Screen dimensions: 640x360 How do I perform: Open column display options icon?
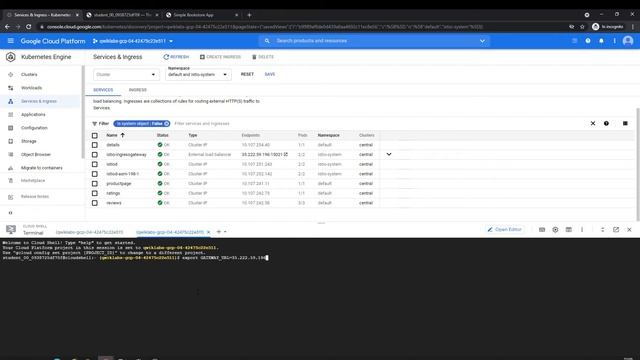click(x=625, y=124)
